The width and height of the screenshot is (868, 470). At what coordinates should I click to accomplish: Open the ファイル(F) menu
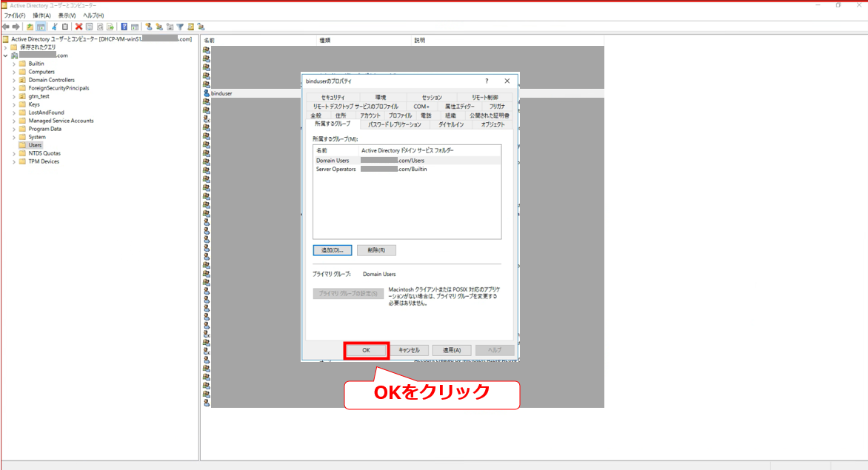coord(15,16)
